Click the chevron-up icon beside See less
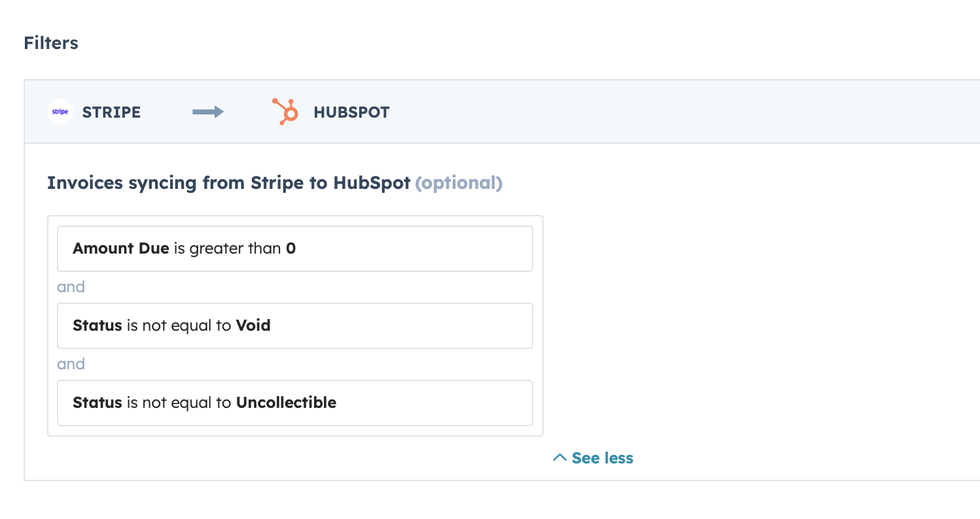Viewport: 980px width, 519px height. [559, 458]
